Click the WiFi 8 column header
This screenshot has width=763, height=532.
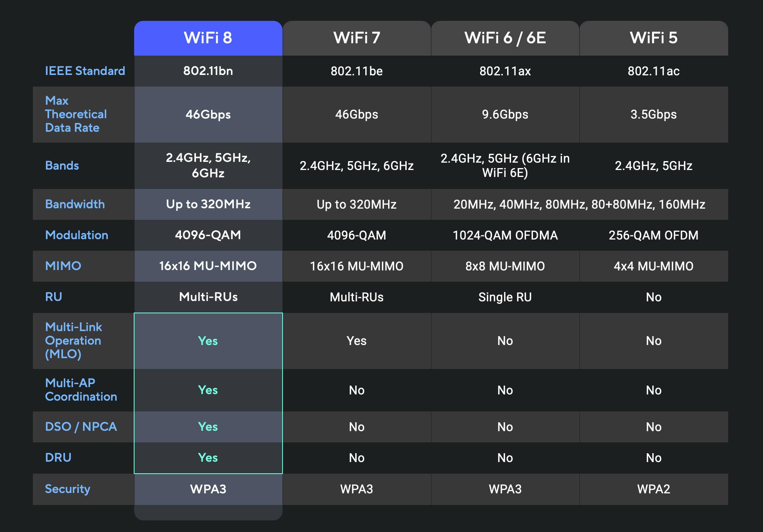[208, 38]
